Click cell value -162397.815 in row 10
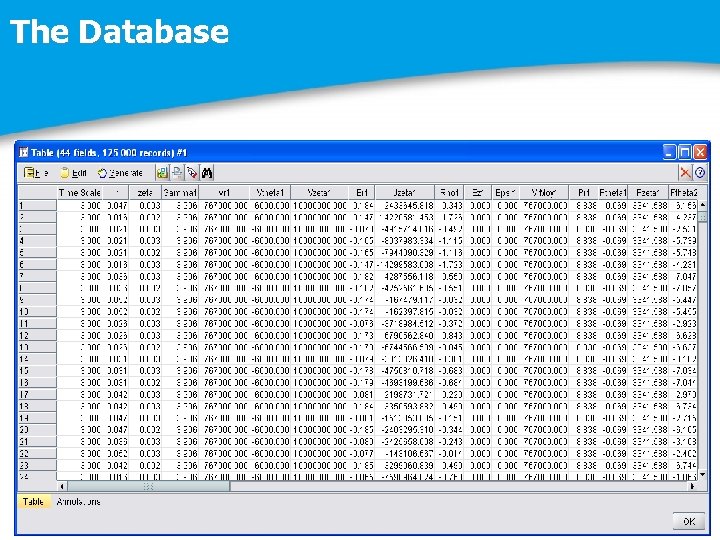This screenshot has width=720, height=540. [x=407, y=311]
